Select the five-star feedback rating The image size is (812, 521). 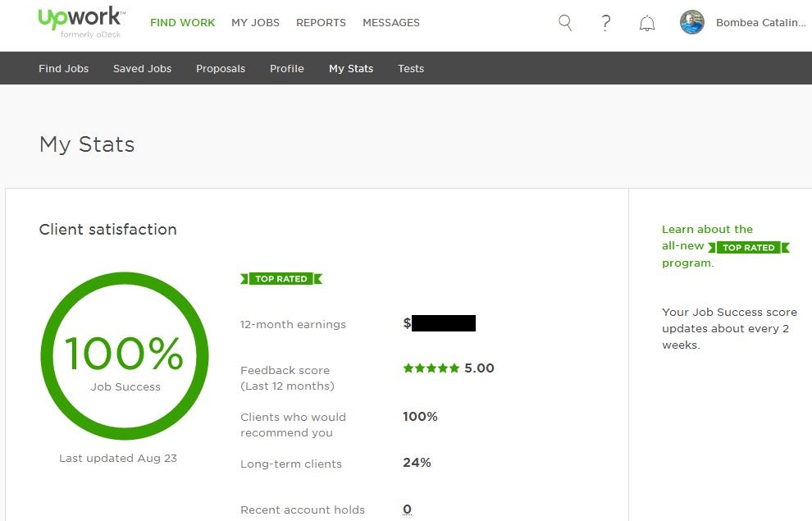click(x=432, y=368)
